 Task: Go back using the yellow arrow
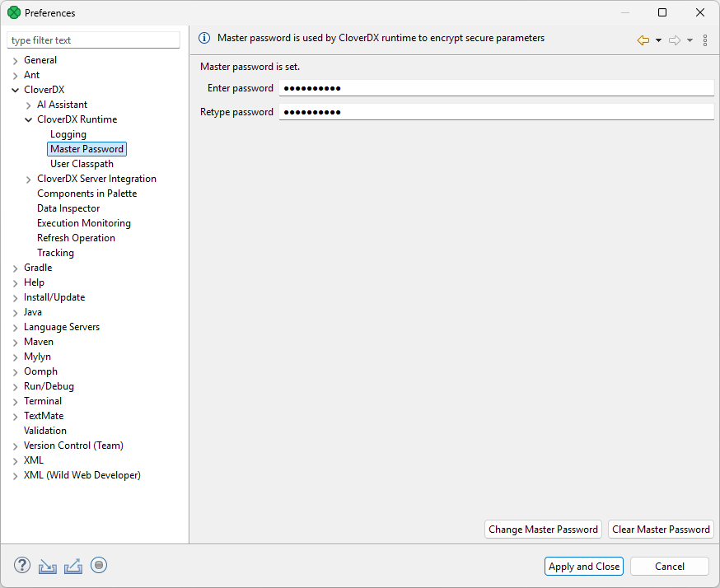pos(643,40)
